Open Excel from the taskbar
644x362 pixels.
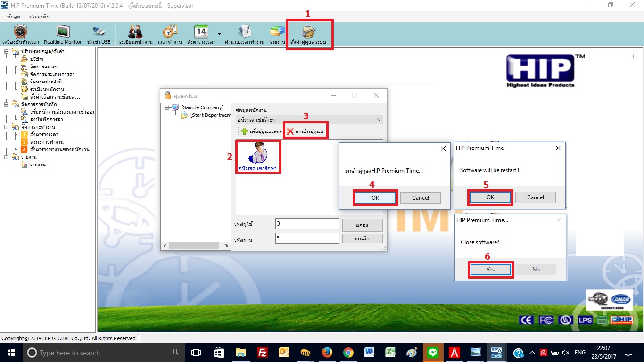pos(390,353)
